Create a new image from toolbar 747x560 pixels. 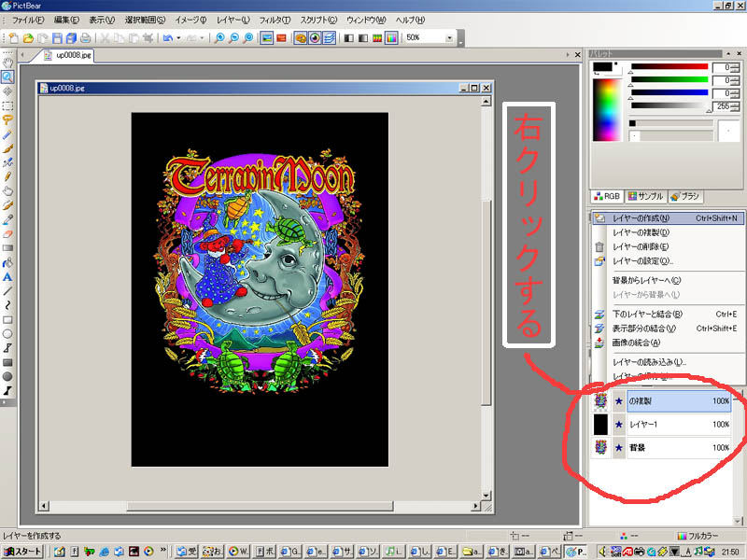[x=14, y=38]
